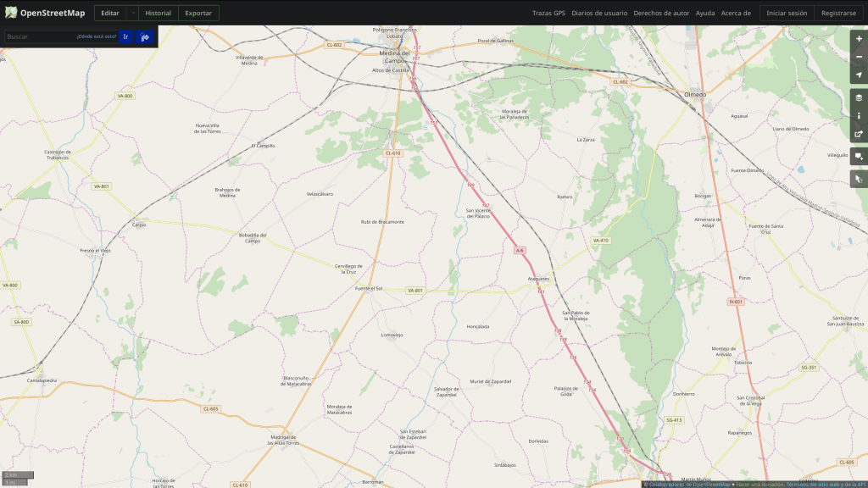Open the Historial tab
This screenshot has width=868, height=488.
pyautogui.click(x=158, y=13)
